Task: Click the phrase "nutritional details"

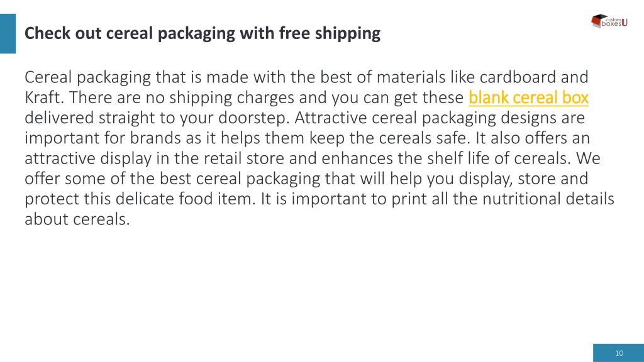Action: [x=548, y=199]
